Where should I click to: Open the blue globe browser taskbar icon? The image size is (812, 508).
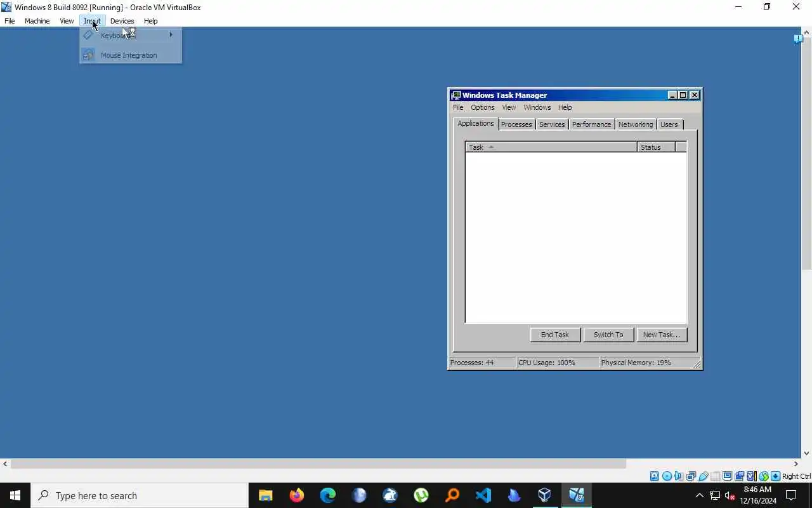[358, 495]
